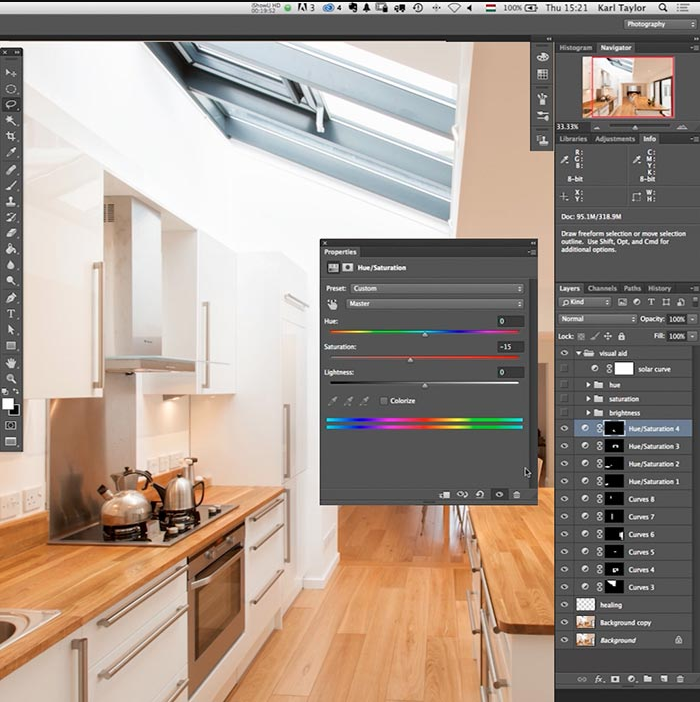The width and height of the screenshot is (700, 702).
Task: Click the Hue value input field
Action: pos(510,321)
